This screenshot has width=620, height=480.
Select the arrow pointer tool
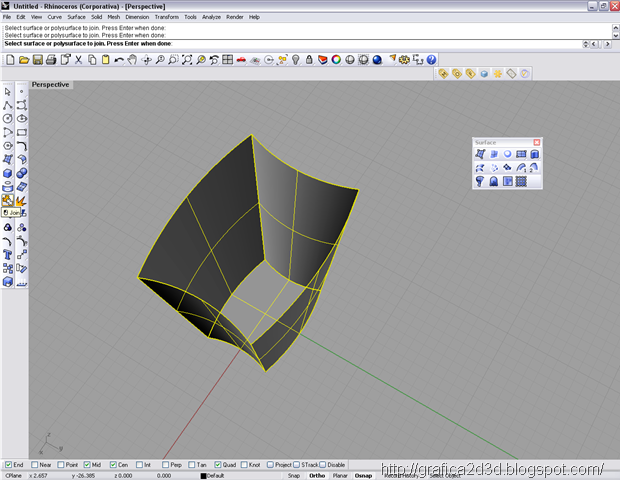[8, 92]
